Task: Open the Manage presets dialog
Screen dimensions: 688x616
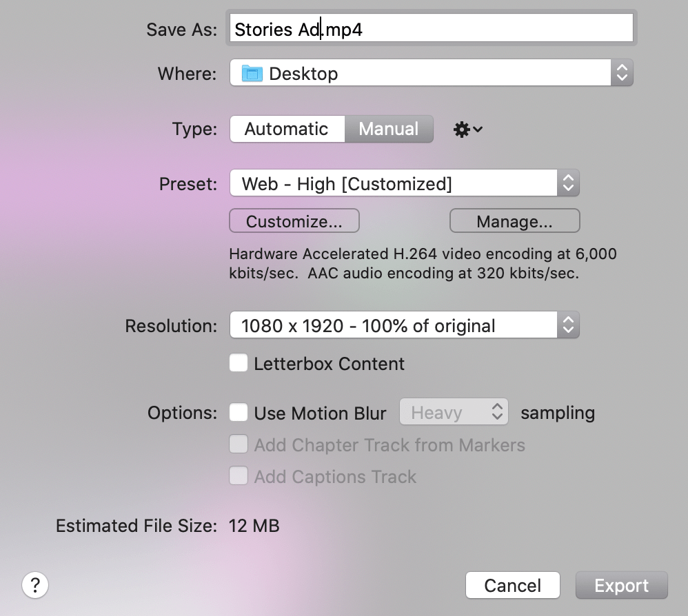Action: tap(514, 220)
